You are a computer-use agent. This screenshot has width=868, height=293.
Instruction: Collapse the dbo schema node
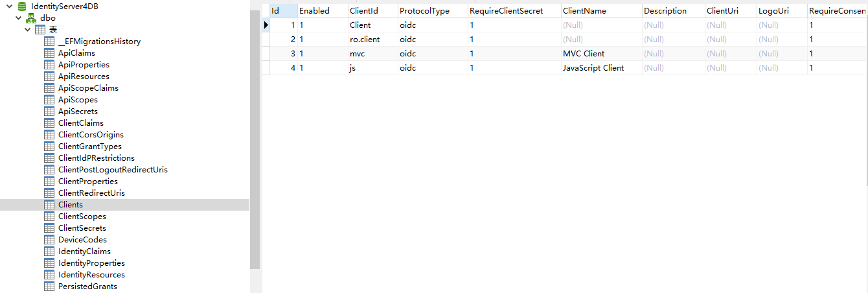click(19, 18)
